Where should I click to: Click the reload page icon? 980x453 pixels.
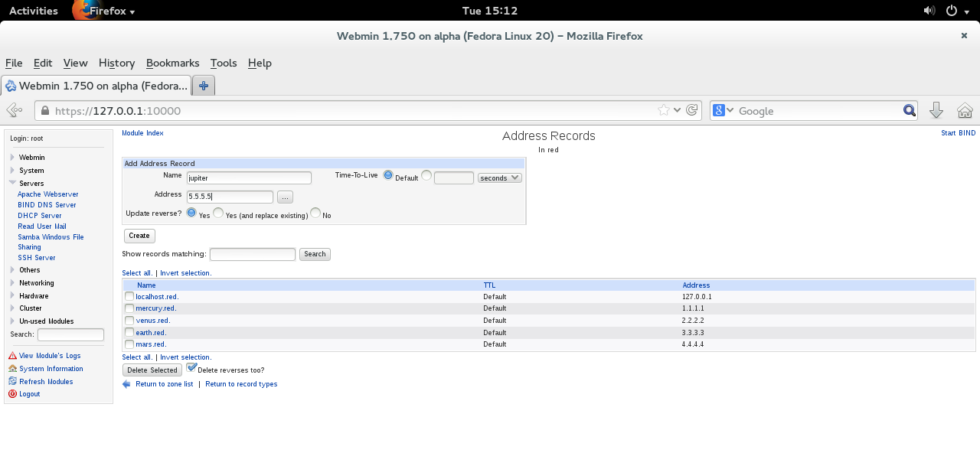(692, 110)
